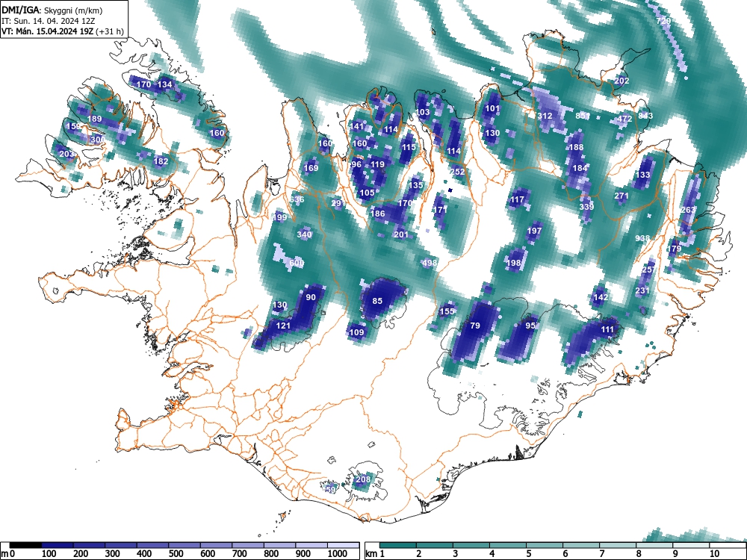Click the visibility value 208 in the south
The image size is (747, 560).
pyautogui.click(x=363, y=479)
